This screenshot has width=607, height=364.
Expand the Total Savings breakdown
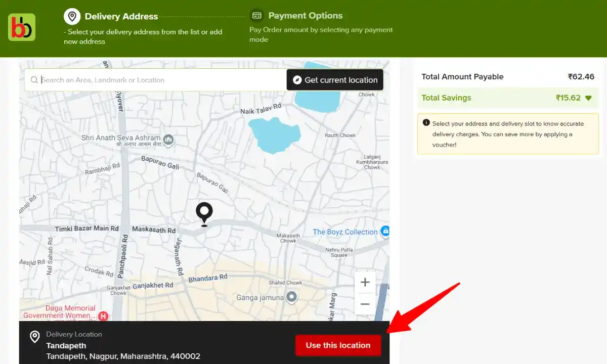point(588,98)
